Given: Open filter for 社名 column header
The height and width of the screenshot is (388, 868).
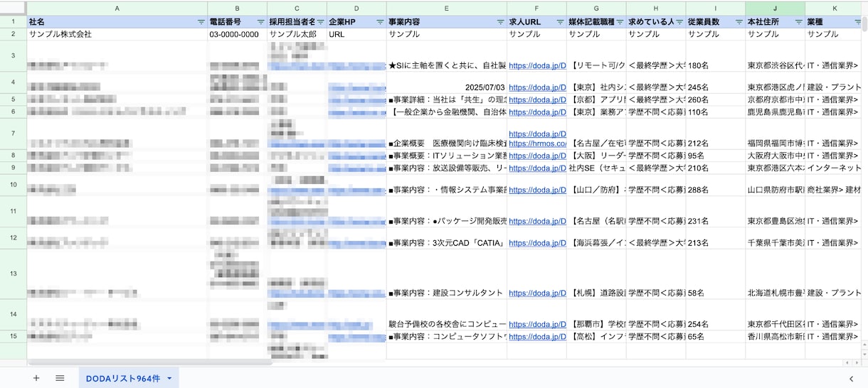Looking at the screenshot, I should 201,22.
